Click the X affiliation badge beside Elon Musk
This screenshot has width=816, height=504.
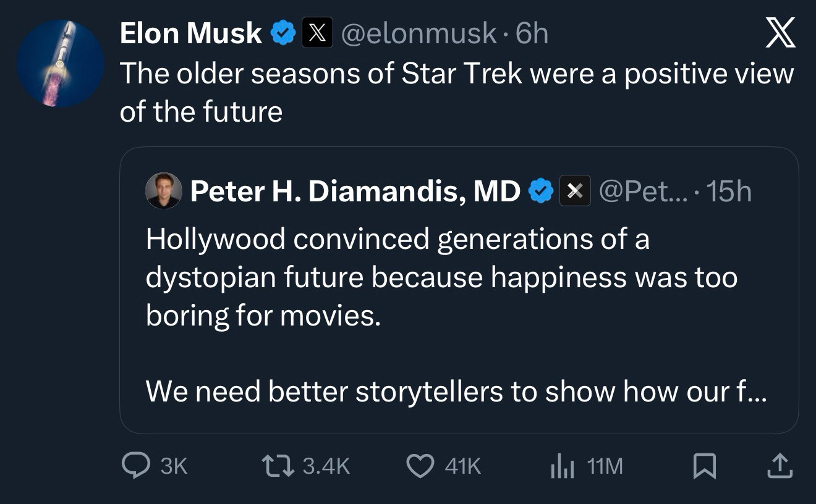(x=317, y=33)
